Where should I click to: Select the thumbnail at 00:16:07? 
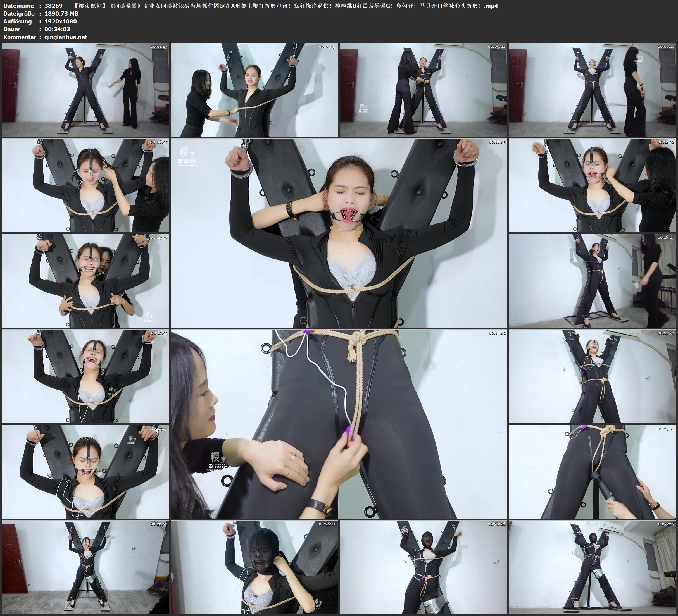tap(593, 281)
